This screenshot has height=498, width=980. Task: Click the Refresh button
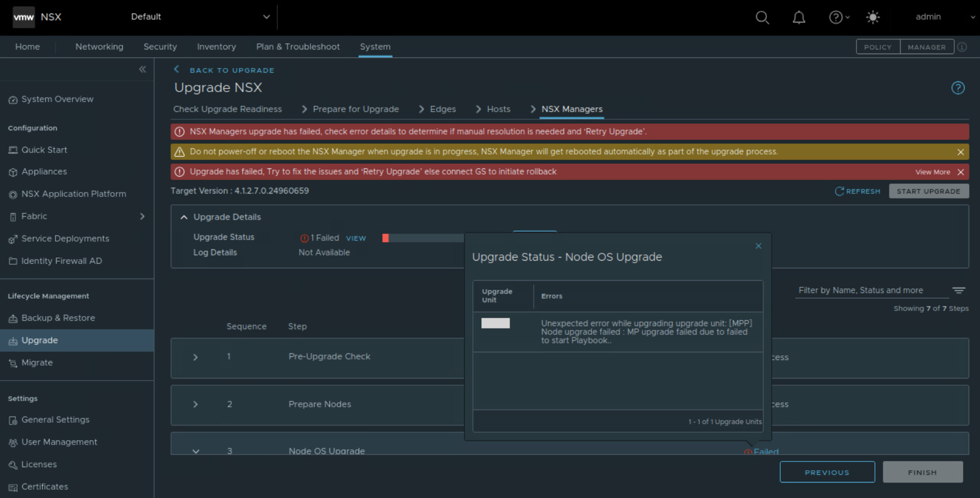857,191
